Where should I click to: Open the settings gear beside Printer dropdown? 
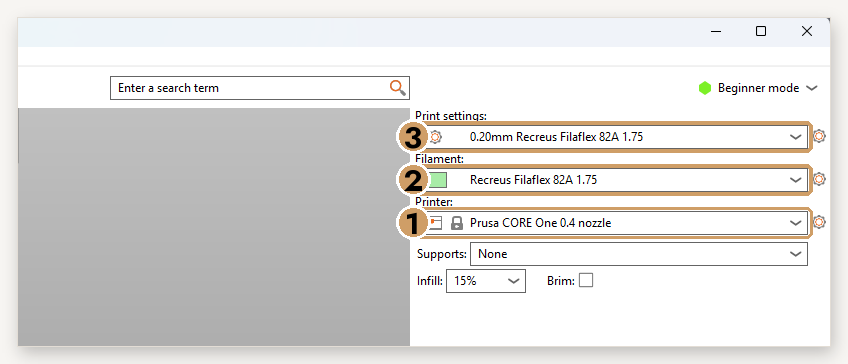tap(819, 222)
